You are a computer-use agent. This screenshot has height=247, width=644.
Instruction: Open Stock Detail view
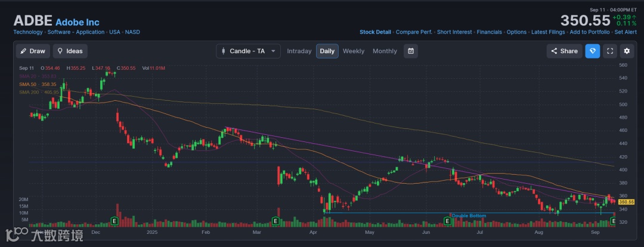point(375,32)
